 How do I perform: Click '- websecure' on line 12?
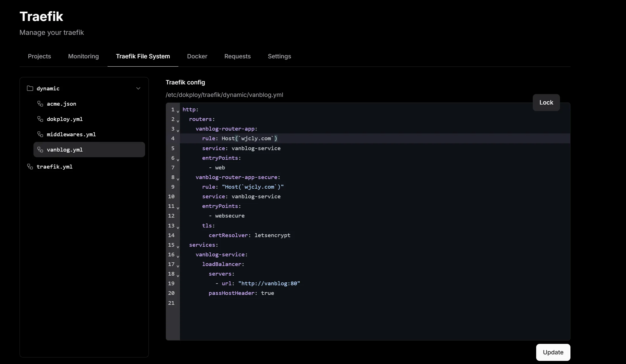[x=227, y=216]
